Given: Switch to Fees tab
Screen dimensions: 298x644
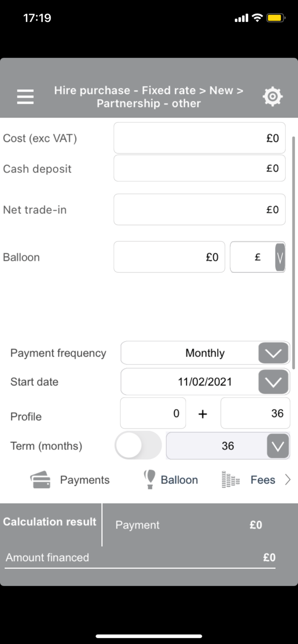Looking at the screenshot, I should [x=263, y=480].
